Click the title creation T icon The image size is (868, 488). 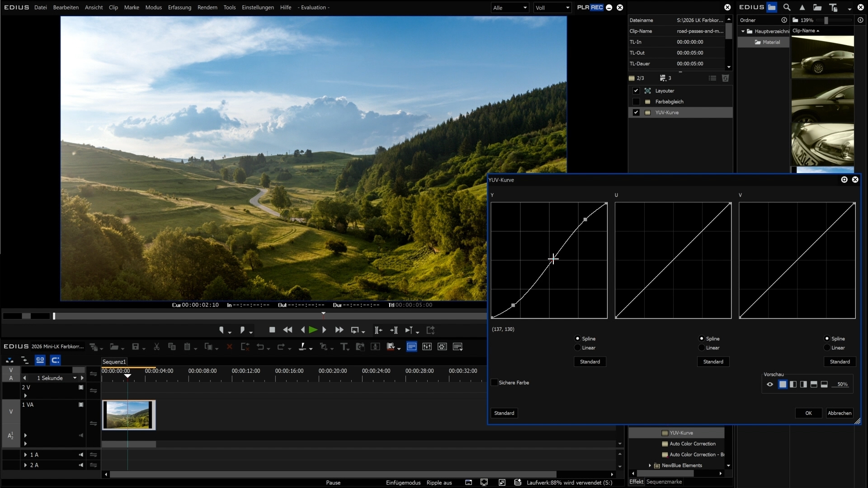pyautogui.click(x=344, y=347)
